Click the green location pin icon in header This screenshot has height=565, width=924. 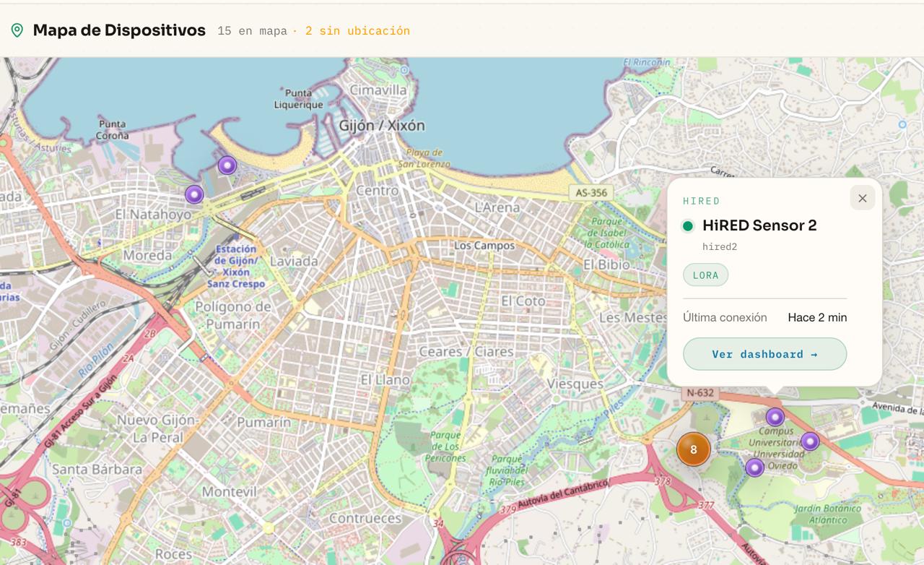click(17, 30)
